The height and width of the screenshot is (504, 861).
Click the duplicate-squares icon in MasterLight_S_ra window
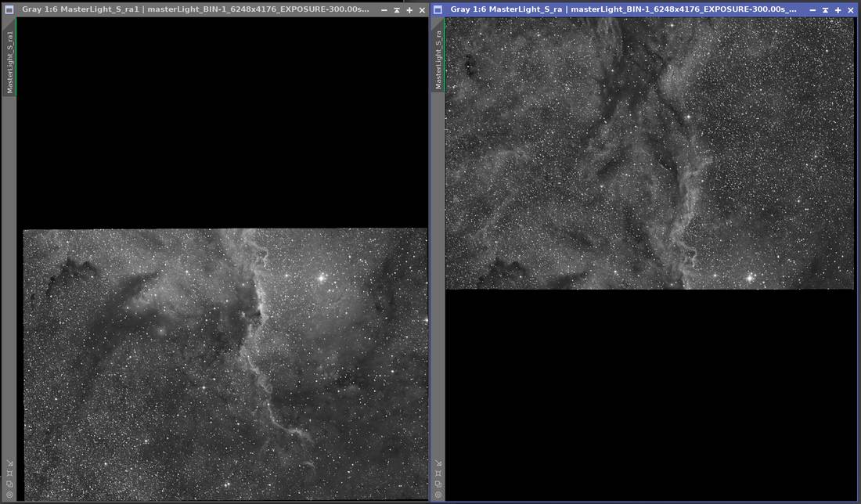pyautogui.click(x=438, y=484)
